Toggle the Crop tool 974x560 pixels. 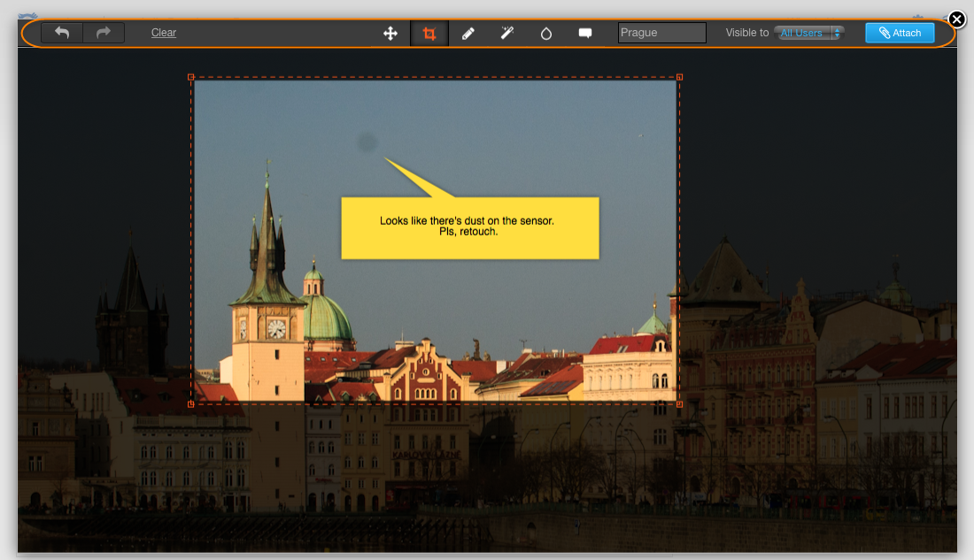(429, 34)
